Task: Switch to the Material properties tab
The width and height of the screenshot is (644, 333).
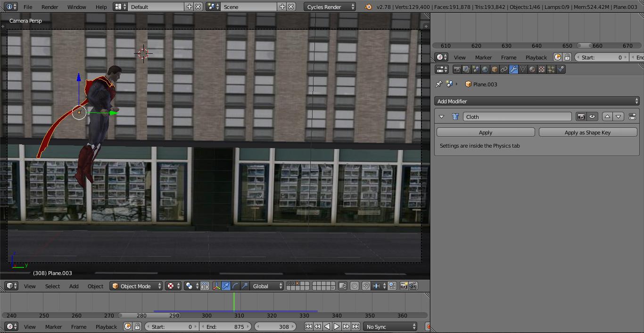Action: click(x=532, y=69)
